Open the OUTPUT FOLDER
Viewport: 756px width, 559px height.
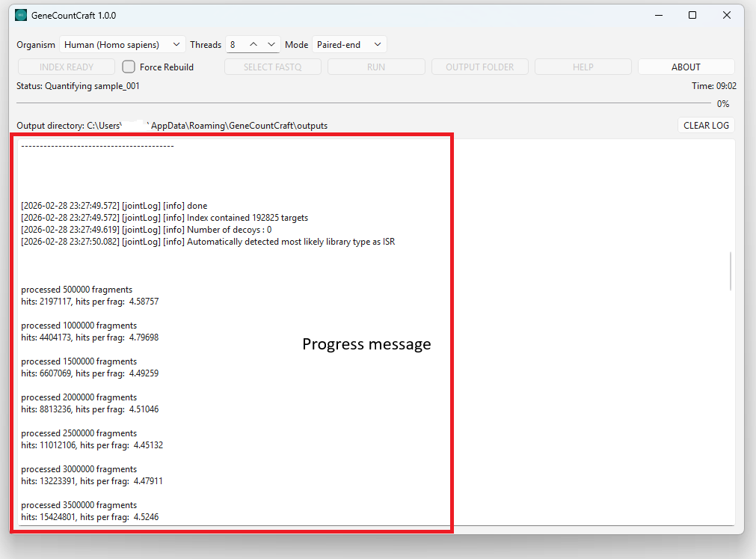coord(479,67)
